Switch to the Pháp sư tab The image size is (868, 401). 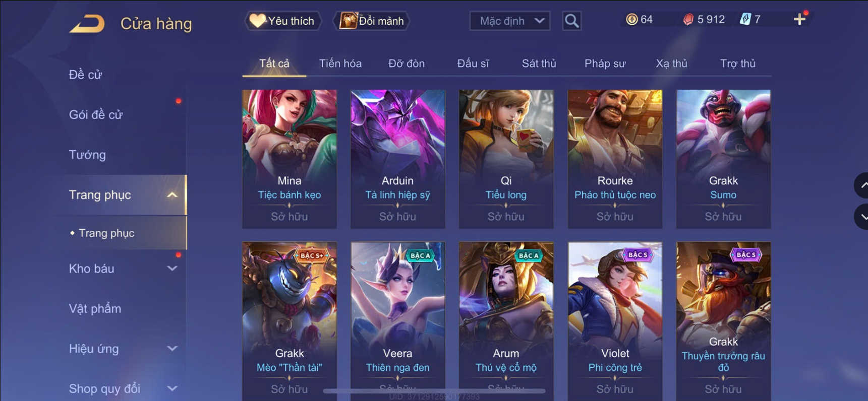(605, 63)
